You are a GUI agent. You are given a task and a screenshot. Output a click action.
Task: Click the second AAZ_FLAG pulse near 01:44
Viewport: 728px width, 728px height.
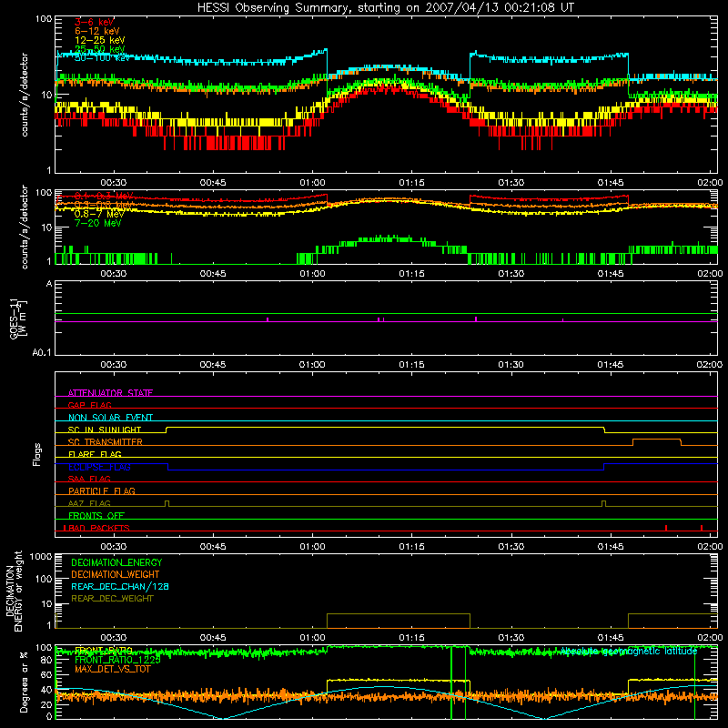[x=603, y=503]
